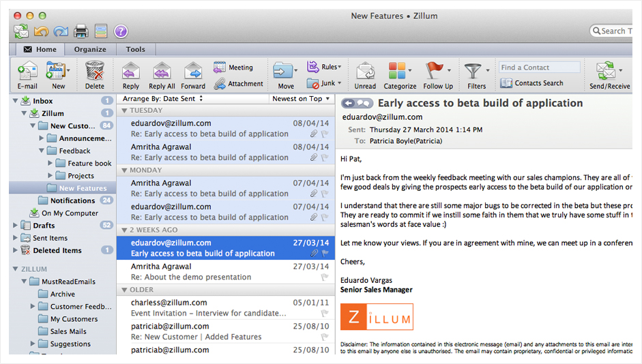Select On My Computer
This screenshot has height=364, width=642.
click(x=63, y=213)
